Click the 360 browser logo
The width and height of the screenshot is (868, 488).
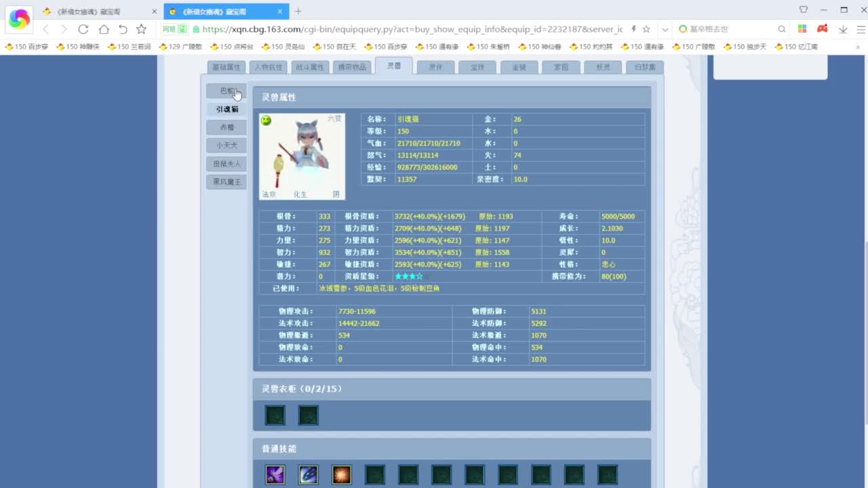click(x=19, y=19)
